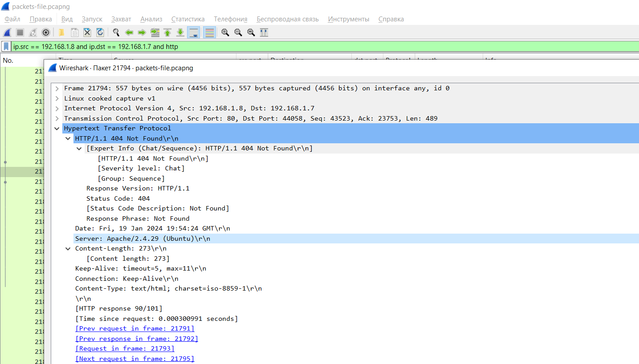Open the Беспроводная связь menu

(x=288, y=19)
